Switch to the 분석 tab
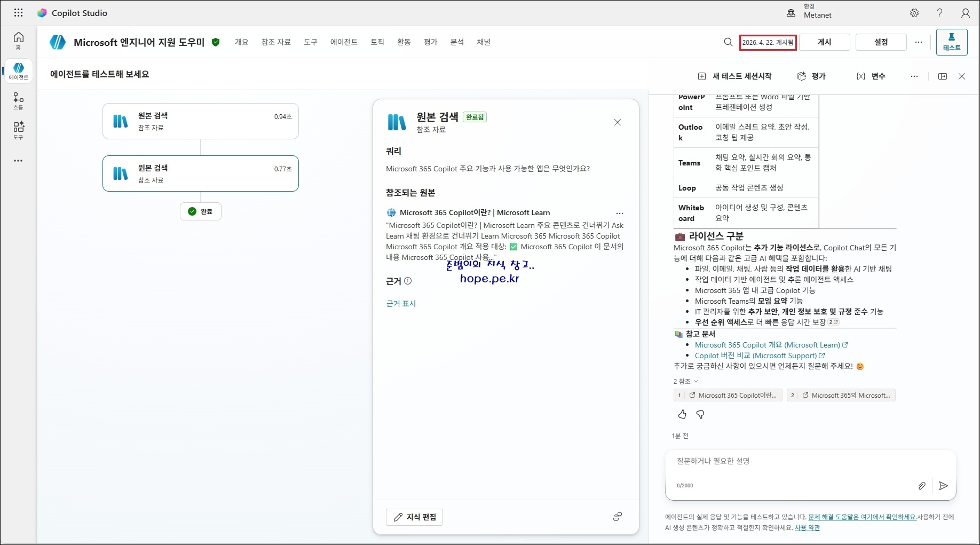This screenshot has height=545, width=980. (x=457, y=42)
